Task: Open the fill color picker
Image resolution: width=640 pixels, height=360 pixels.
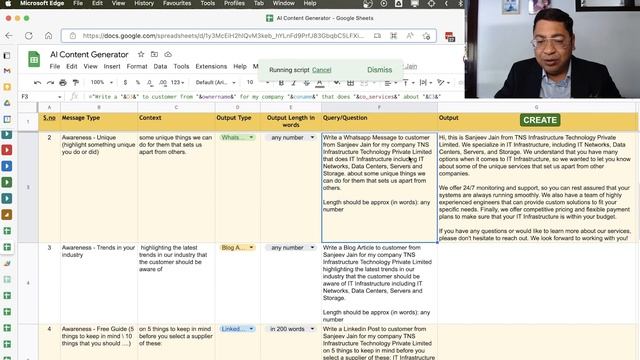Action: click(x=337, y=83)
